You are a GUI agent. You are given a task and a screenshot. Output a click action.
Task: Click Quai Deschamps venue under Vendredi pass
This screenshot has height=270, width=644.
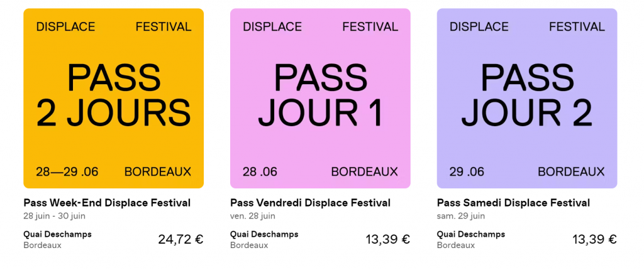[x=264, y=235]
